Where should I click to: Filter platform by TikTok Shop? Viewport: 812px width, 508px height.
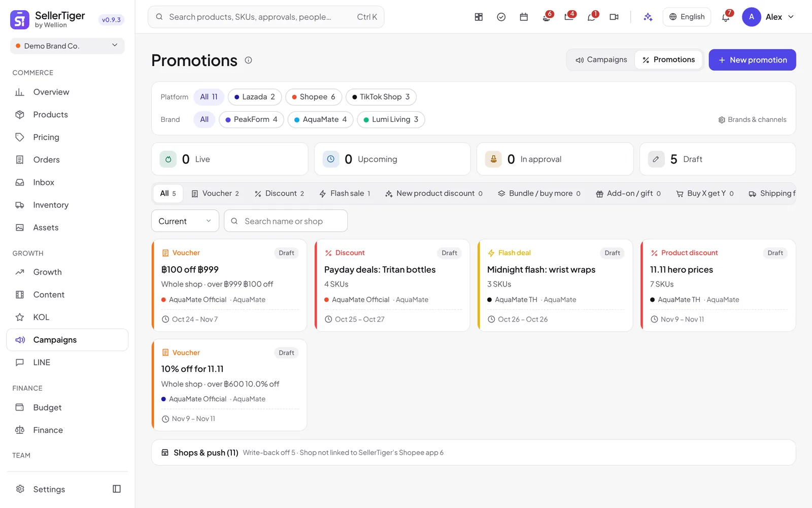click(381, 97)
